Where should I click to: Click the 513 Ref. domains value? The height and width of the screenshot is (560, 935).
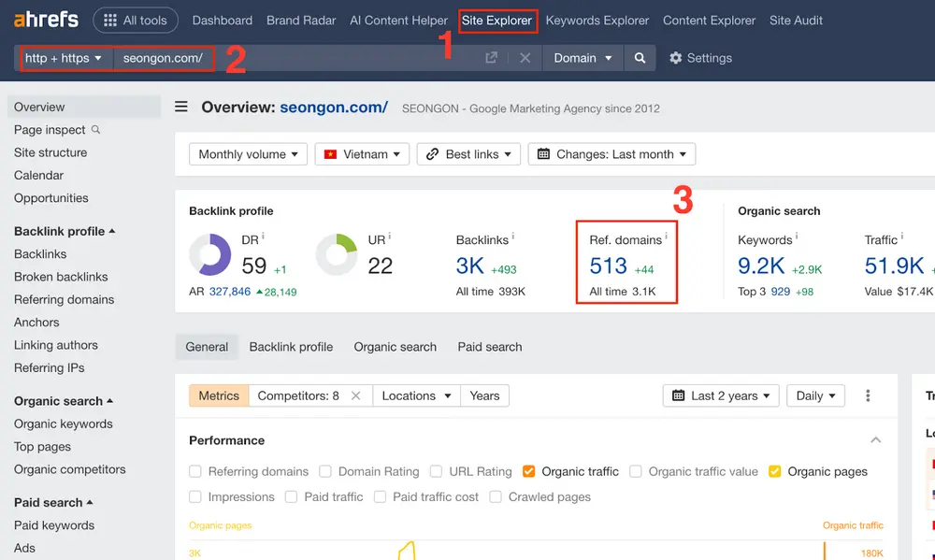[x=609, y=266]
